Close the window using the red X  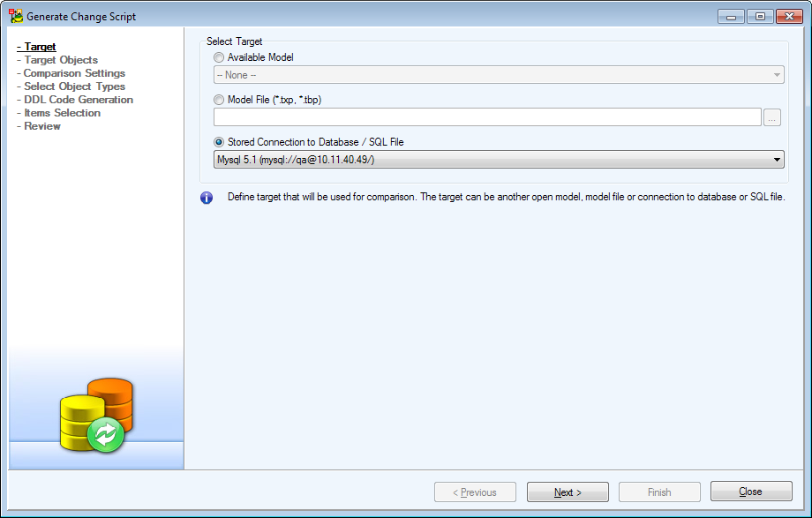click(788, 16)
